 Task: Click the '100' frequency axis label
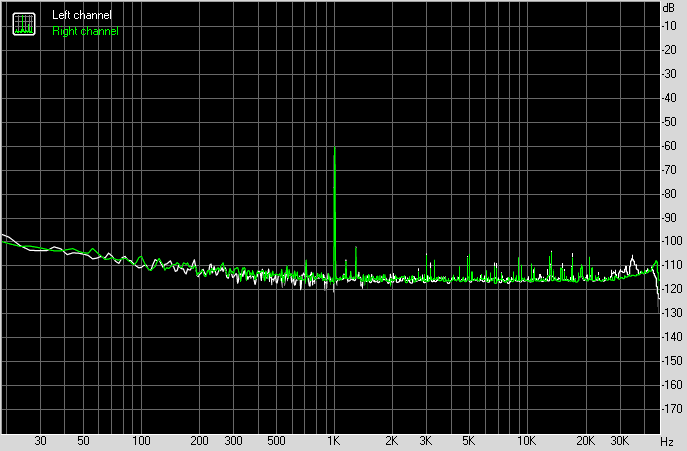click(x=141, y=441)
